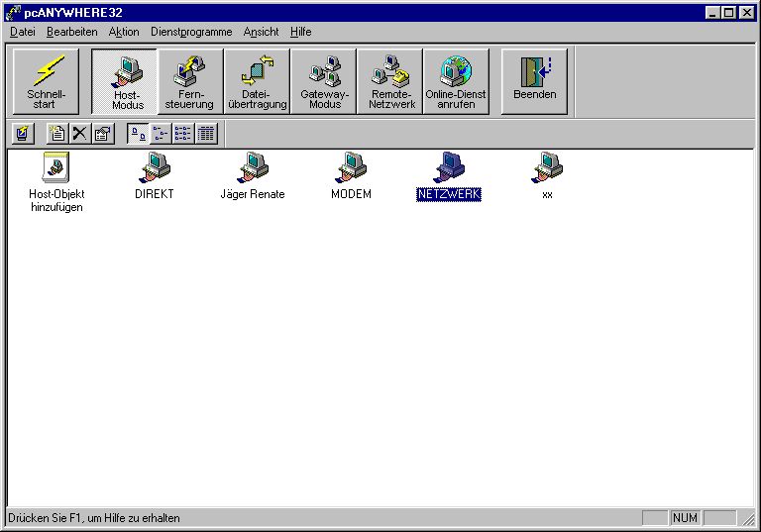Open the Datei menu

[23, 32]
